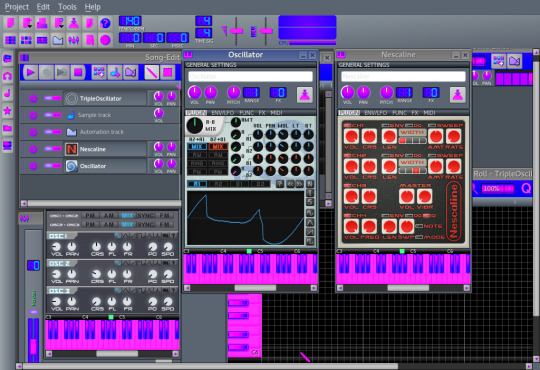Open the Nescaline track button in Song Editor
This screenshot has height=370, width=540.
105,149
